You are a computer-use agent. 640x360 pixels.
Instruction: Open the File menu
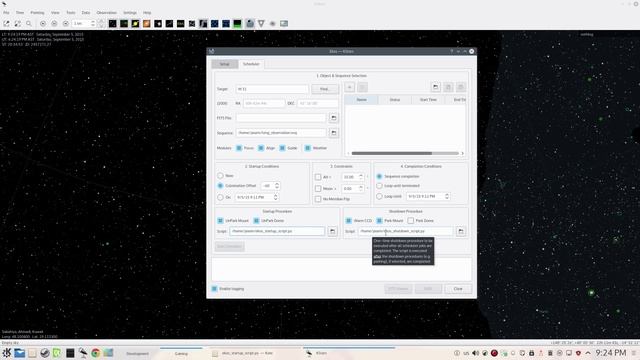[x=7, y=13]
